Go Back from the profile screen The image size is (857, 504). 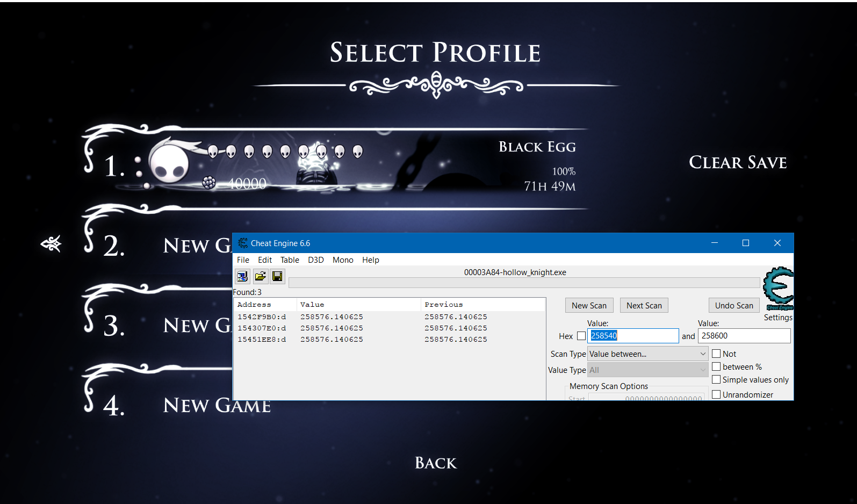[436, 463]
